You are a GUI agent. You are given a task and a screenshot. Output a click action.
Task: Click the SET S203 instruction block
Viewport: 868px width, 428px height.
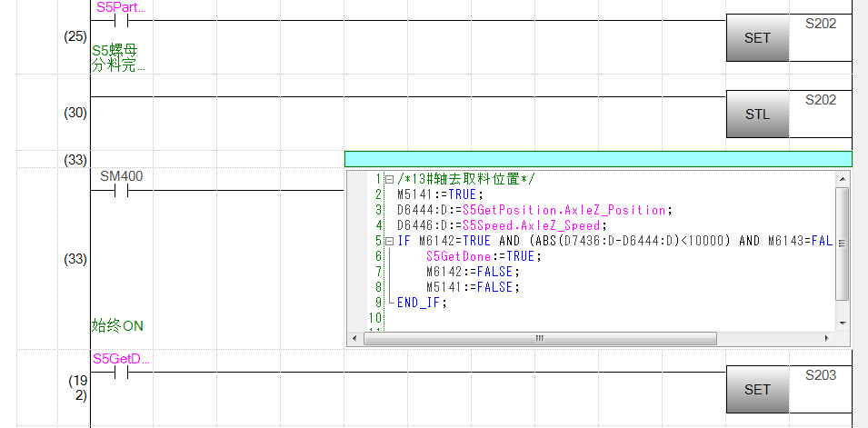(757, 389)
